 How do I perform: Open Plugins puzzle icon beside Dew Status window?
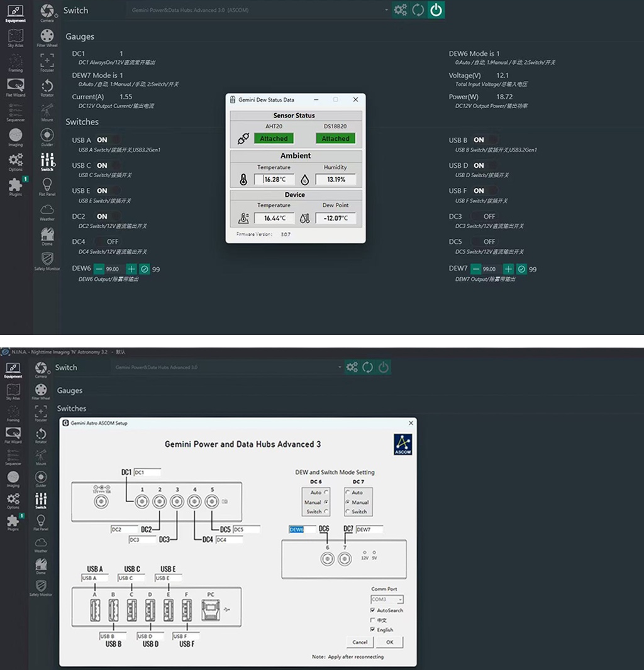click(x=15, y=187)
